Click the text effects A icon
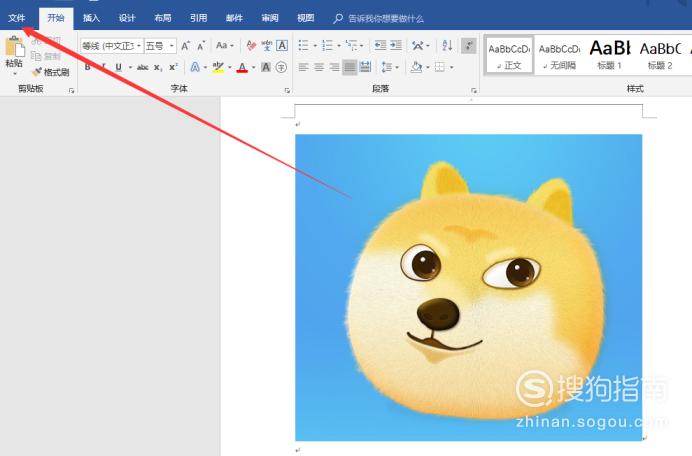692x456 pixels. [x=195, y=67]
